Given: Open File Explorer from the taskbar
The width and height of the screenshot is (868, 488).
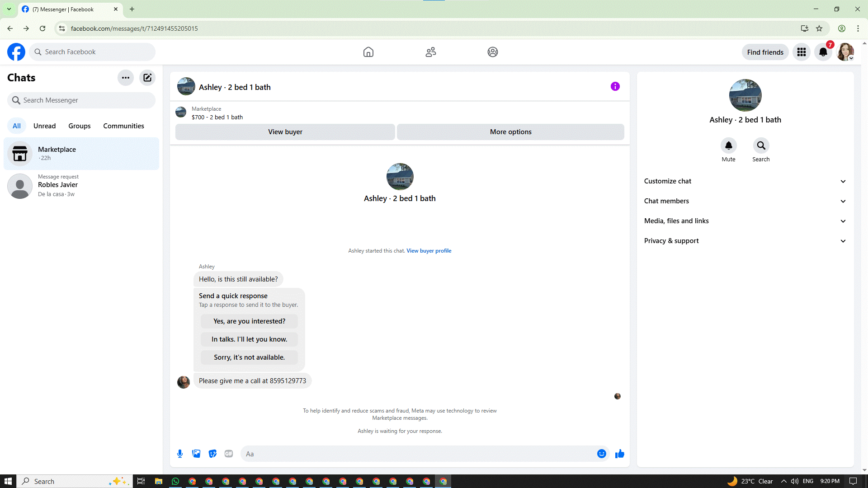Looking at the screenshot, I should tap(159, 481).
